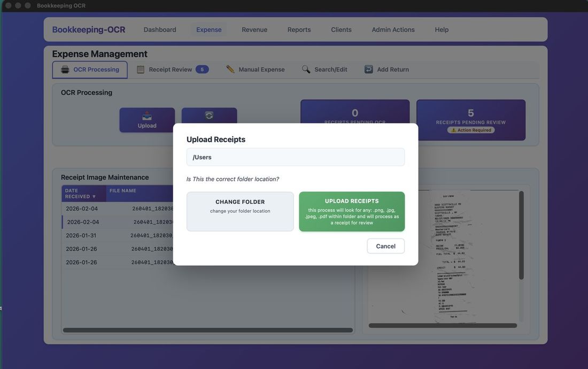The height and width of the screenshot is (369, 588).
Task: Click the pencil icon for Manual Expense
Action: [230, 70]
